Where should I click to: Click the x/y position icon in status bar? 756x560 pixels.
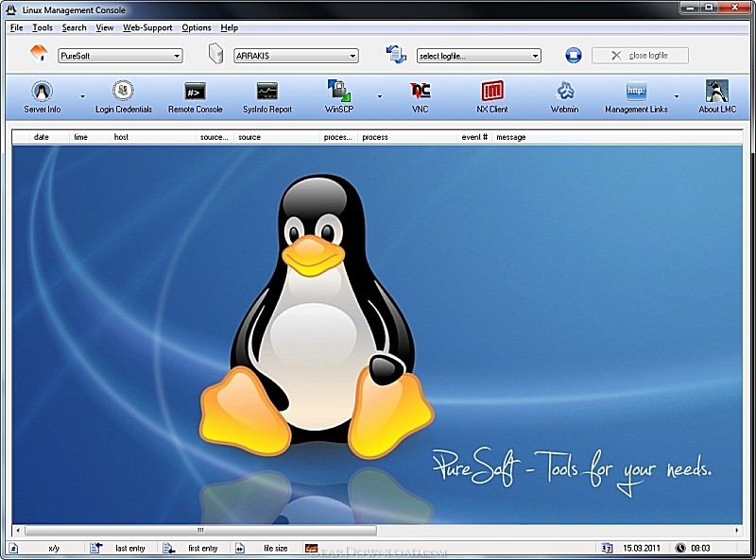(13, 548)
